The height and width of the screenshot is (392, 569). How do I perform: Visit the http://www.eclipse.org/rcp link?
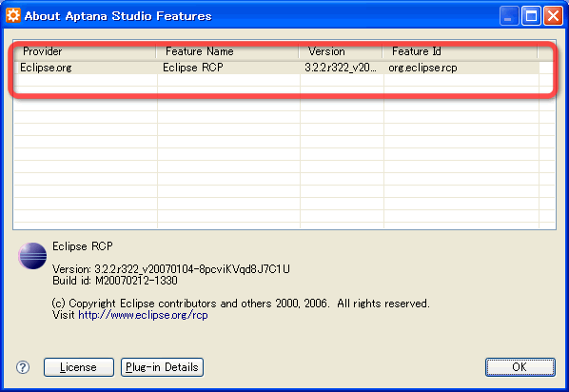coord(143,315)
